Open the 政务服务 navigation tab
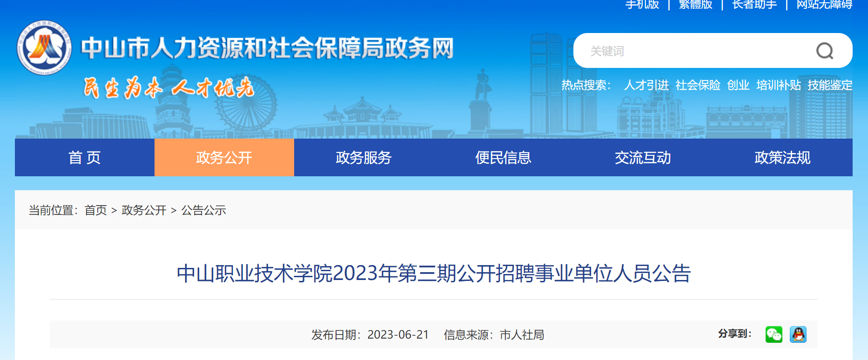Viewport: 868px width, 360px height. coord(363,158)
